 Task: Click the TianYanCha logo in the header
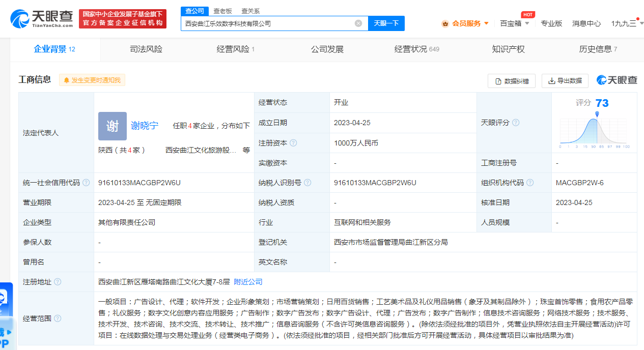coord(42,19)
